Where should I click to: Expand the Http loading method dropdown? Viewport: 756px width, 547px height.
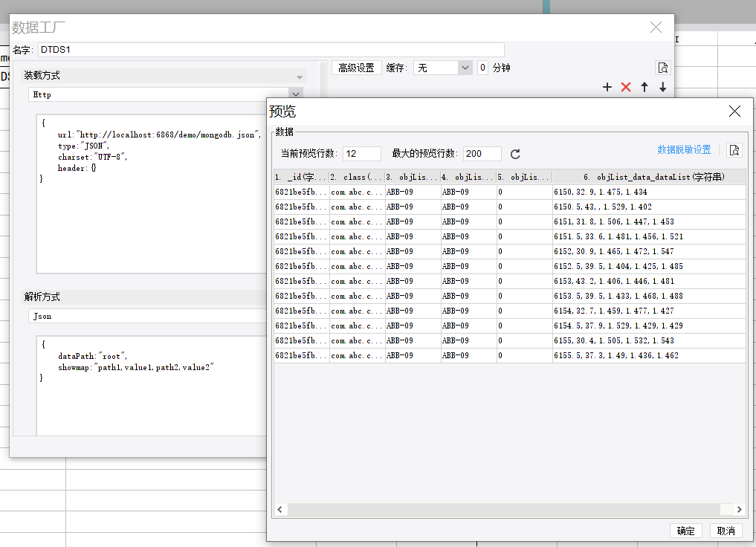click(x=296, y=94)
